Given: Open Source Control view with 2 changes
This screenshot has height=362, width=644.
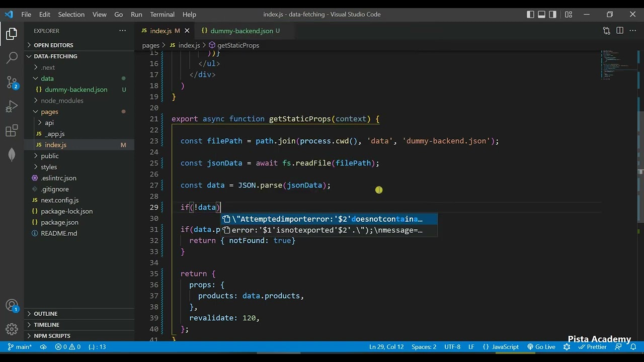Looking at the screenshot, I should click(x=12, y=82).
